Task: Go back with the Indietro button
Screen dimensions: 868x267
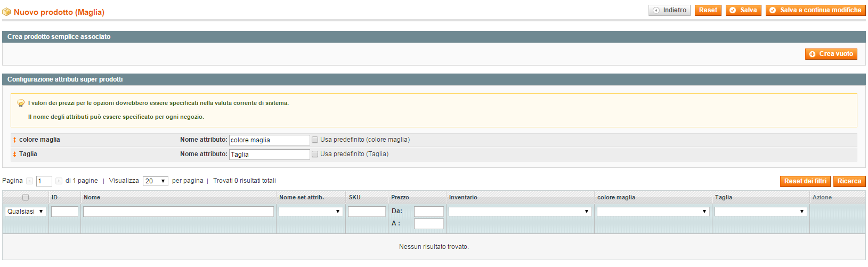Action: [669, 10]
